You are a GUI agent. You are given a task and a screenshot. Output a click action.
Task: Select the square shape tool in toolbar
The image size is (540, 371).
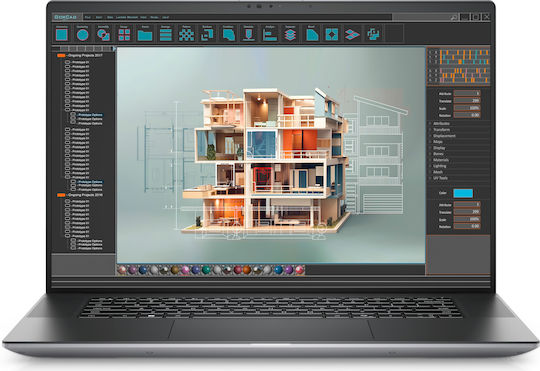click(x=62, y=35)
